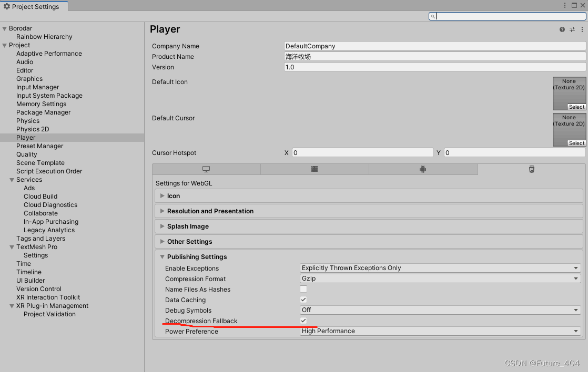588x372 pixels.
Task: Disable Data Caching
Action: [303, 299]
